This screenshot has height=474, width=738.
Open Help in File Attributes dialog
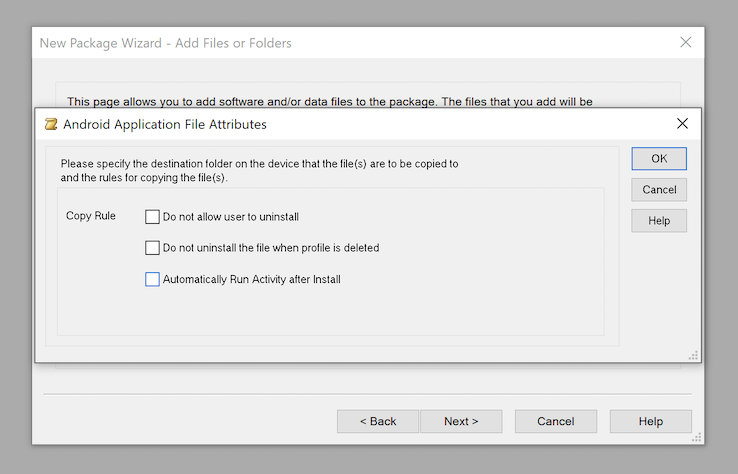pos(659,221)
